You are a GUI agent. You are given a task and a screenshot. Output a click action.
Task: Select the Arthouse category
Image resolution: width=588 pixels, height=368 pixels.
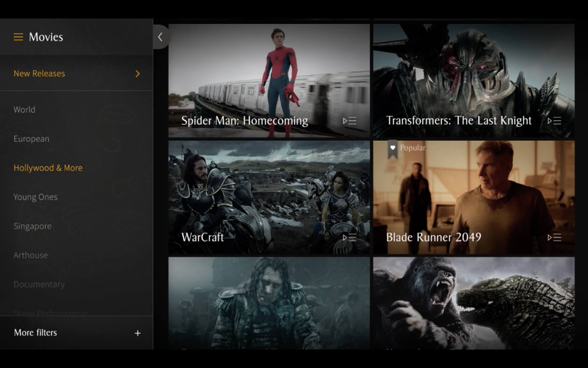[x=30, y=255]
